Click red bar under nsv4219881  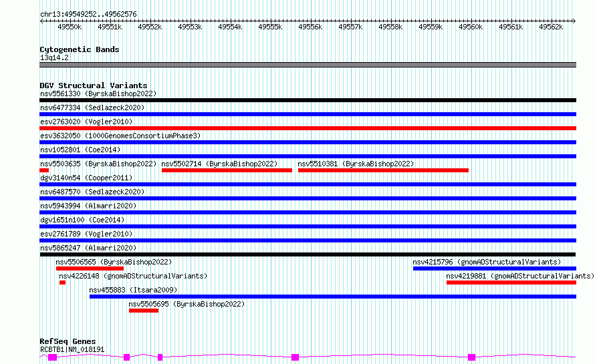(x=511, y=283)
